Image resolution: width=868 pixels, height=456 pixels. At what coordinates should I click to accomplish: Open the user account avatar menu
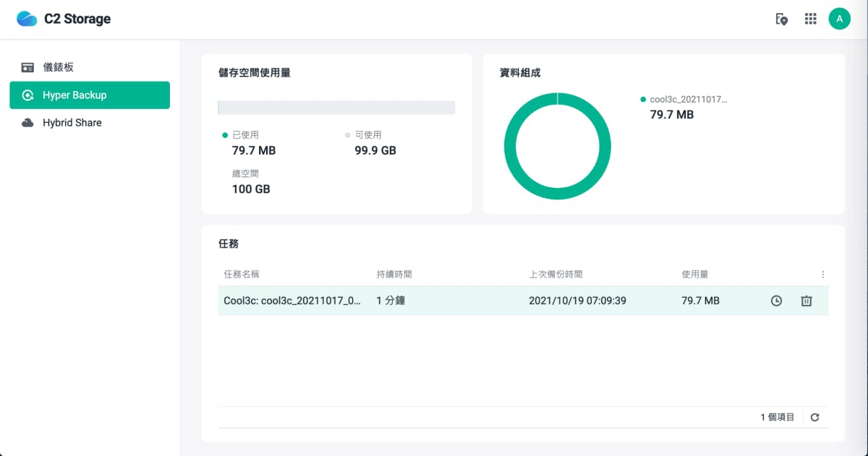click(839, 20)
